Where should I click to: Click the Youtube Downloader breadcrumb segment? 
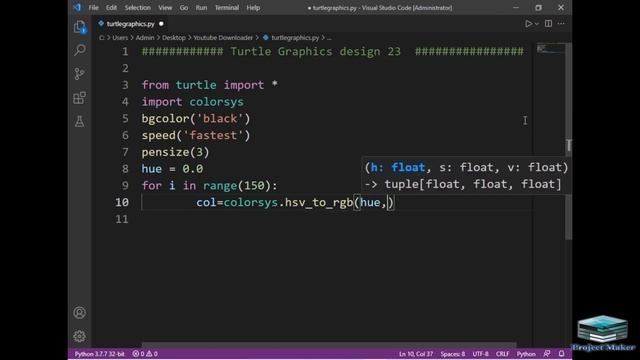click(x=223, y=38)
